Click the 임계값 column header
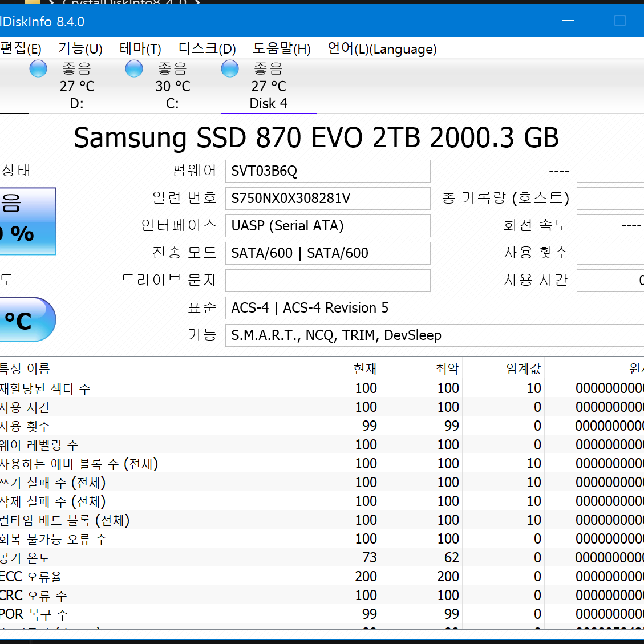The width and height of the screenshot is (644, 644). [x=504, y=368]
